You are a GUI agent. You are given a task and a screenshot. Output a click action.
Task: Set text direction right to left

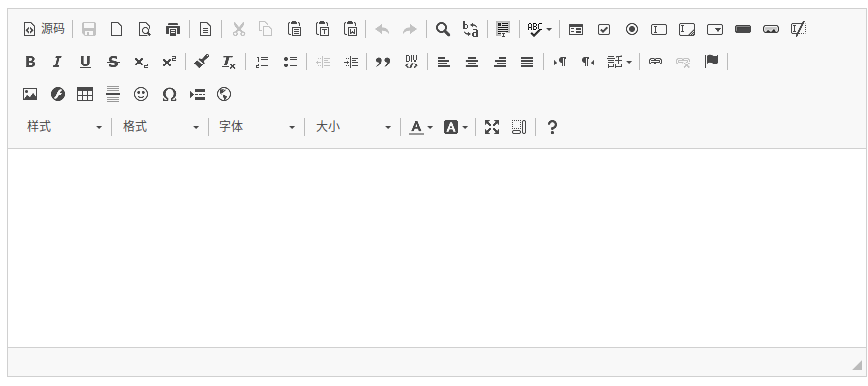588,62
